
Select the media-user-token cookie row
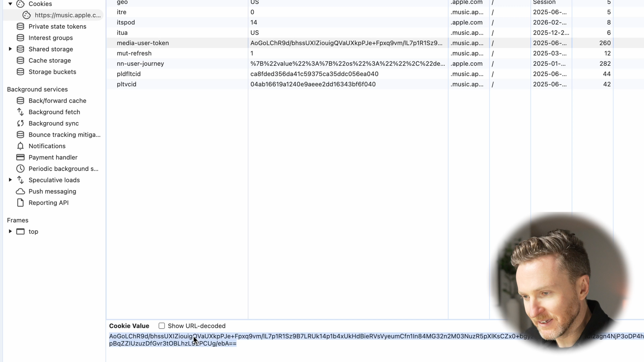tap(142, 43)
